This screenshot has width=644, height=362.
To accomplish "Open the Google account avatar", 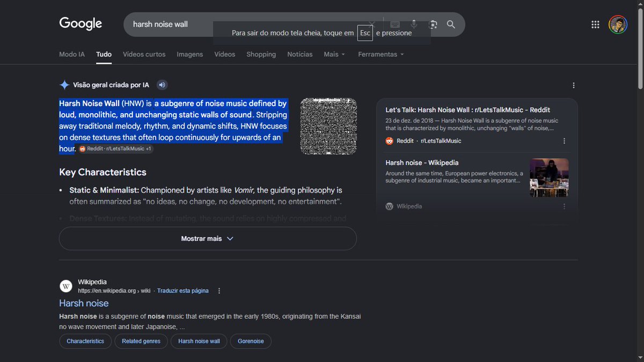I will (618, 24).
